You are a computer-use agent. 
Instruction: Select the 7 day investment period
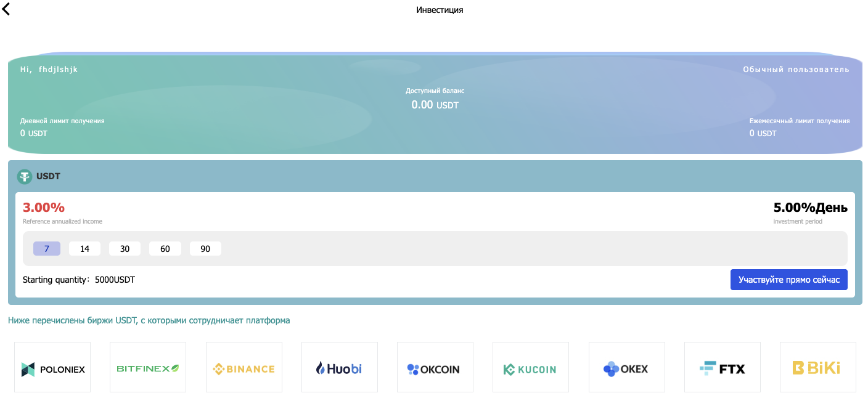pos(47,249)
